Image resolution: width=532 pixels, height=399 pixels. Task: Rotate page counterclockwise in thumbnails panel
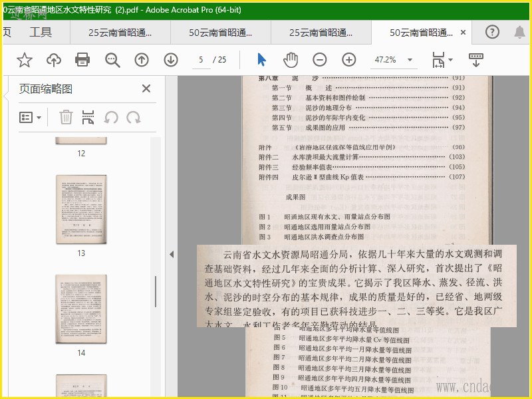pos(111,118)
